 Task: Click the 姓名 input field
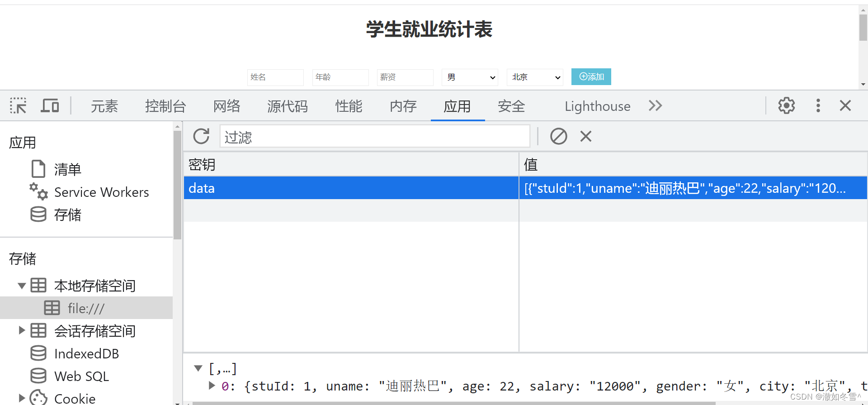(x=275, y=77)
